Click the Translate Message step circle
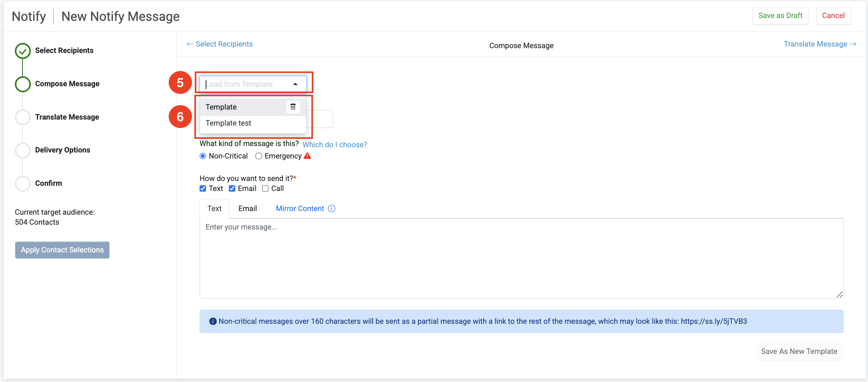The height and width of the screenshot is (382, 868). 23,117
